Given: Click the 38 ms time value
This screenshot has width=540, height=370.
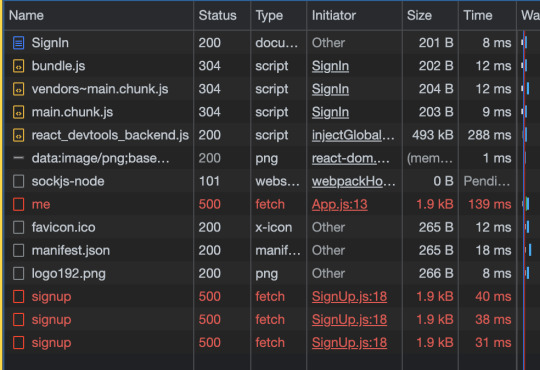Looking at the screenshot, I should [493, 320].
